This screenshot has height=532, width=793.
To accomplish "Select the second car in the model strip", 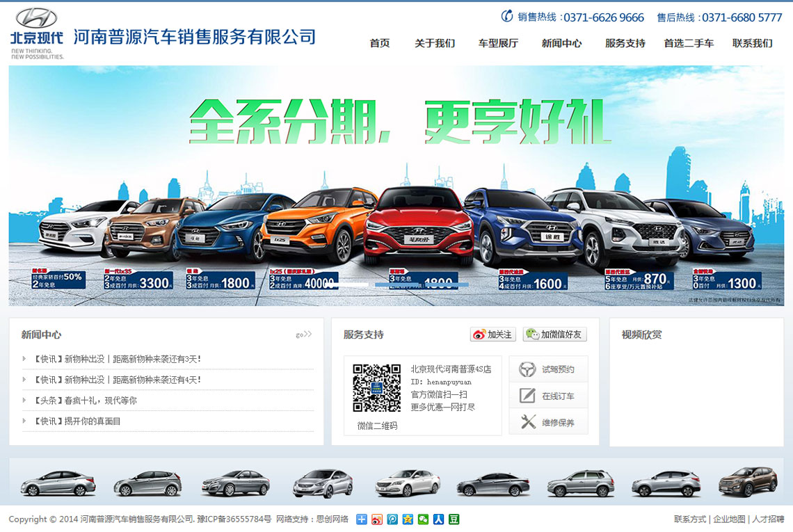I will coord(147,483).
